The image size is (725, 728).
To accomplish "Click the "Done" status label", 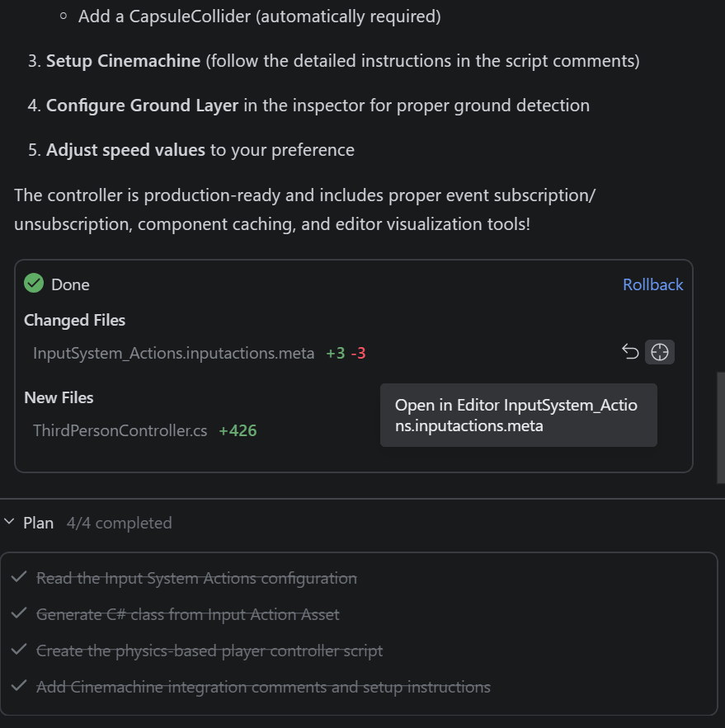I will tap(70, 284).
